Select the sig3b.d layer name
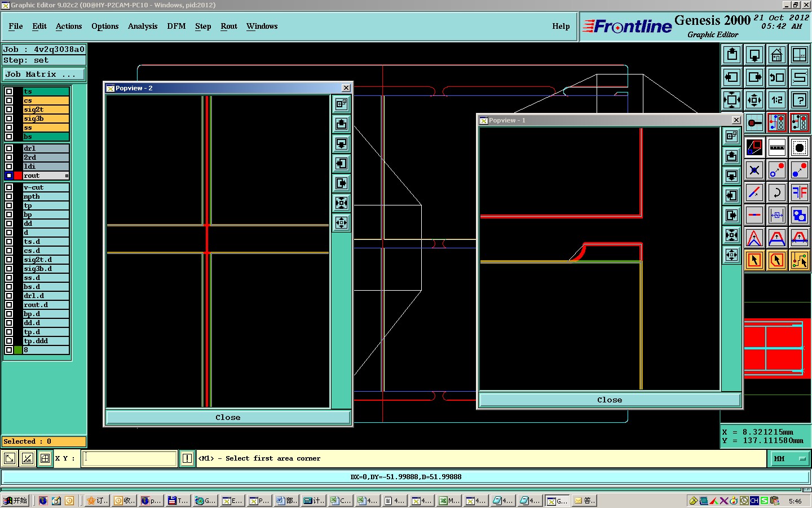812x508 pixels. [46, 269]
